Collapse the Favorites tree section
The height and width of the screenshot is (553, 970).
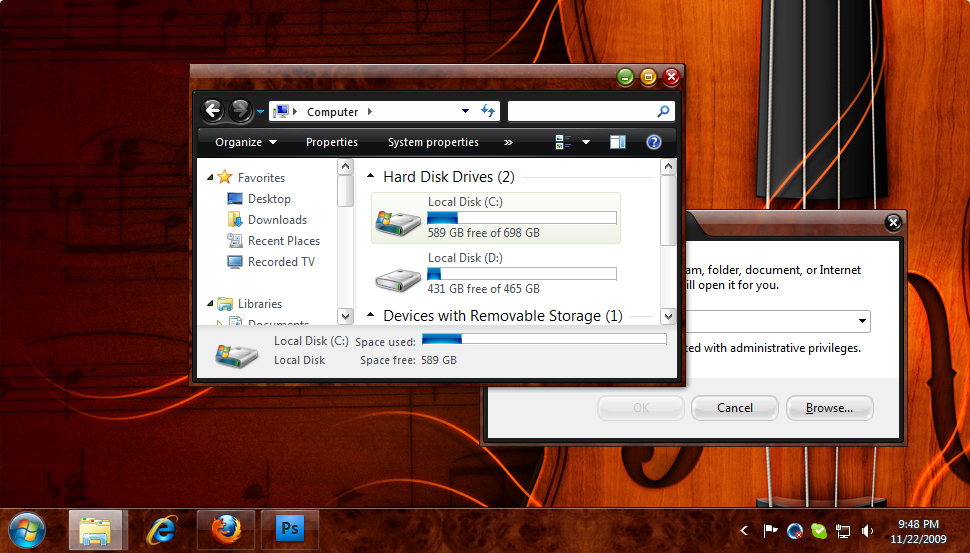(x=211, y=178)
